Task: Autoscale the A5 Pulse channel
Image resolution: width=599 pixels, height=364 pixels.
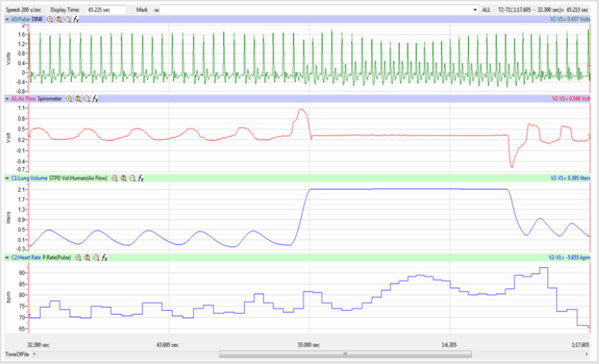Action: (59, 18)
